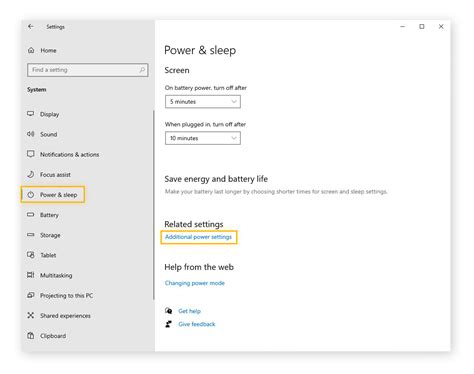Maximize the Settings window
The image size is (474, 374).
422,26
